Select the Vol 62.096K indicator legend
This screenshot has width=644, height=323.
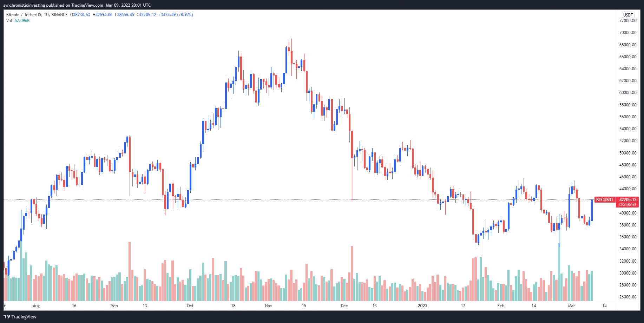tap(18, 21)
